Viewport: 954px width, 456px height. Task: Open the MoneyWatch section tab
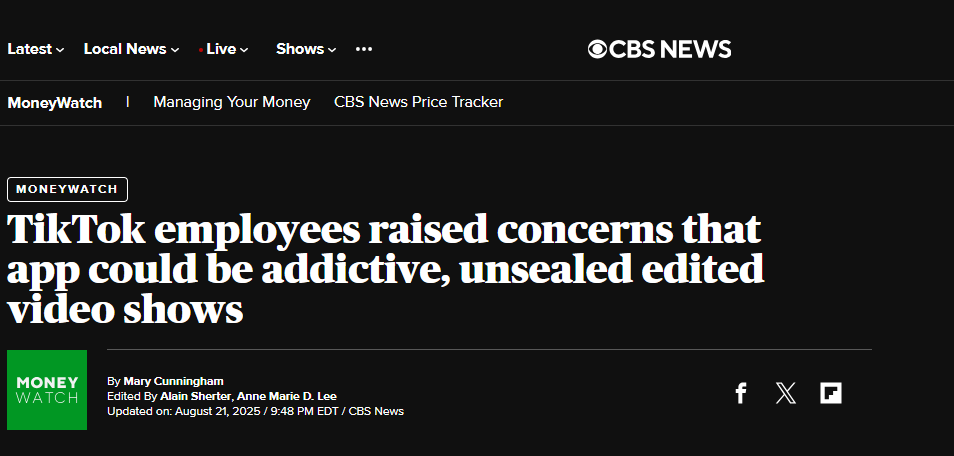(x=55, y=103)
